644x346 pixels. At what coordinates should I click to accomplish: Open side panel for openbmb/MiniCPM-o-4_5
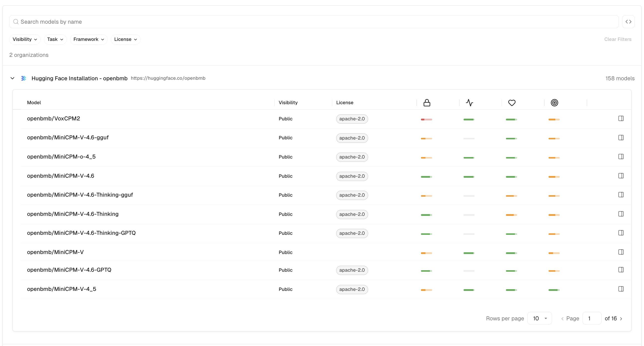[621, 157]
